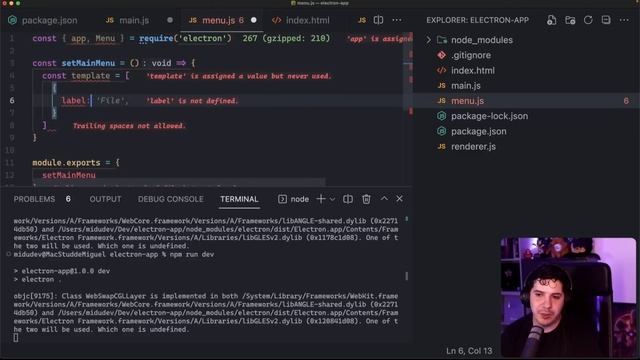This screenshot has width=640, height=360.
Task: Click the line 6 gutter number
Action: pos(12,100)
